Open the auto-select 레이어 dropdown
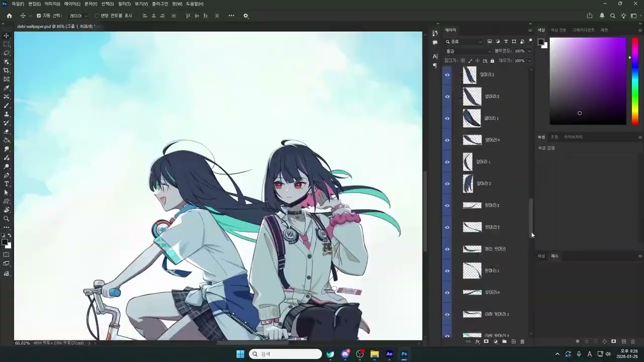644x362 pixels. pyautogui.click(x=78, y=16)
